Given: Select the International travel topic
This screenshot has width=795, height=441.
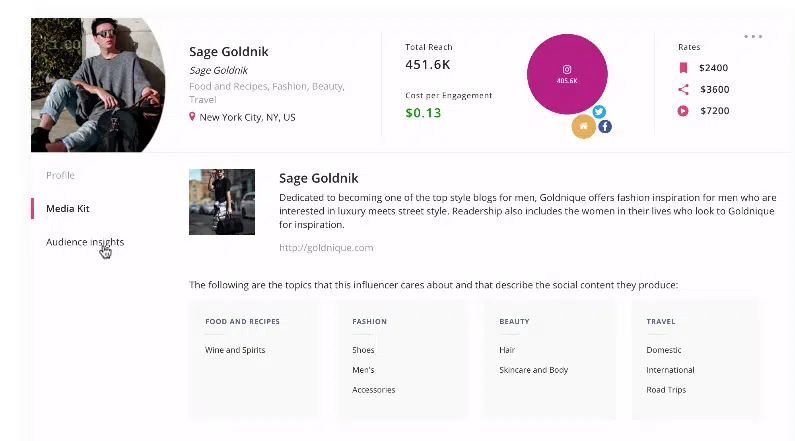Looking at the screenshot, I should pos(670,370).
